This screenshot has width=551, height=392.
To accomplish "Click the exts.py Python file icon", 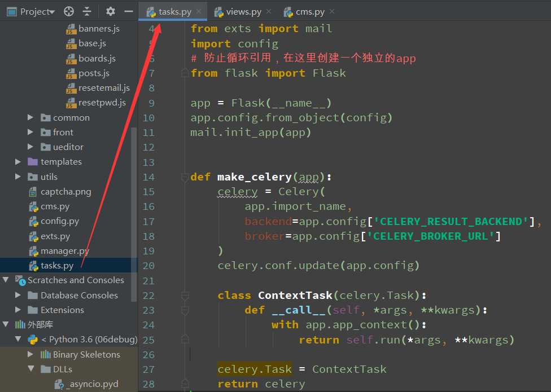I will point(34,236).
